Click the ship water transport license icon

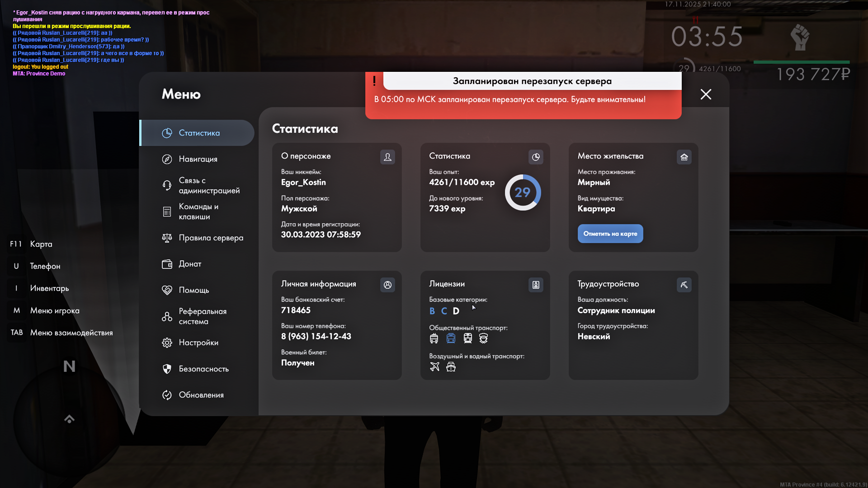451,367
